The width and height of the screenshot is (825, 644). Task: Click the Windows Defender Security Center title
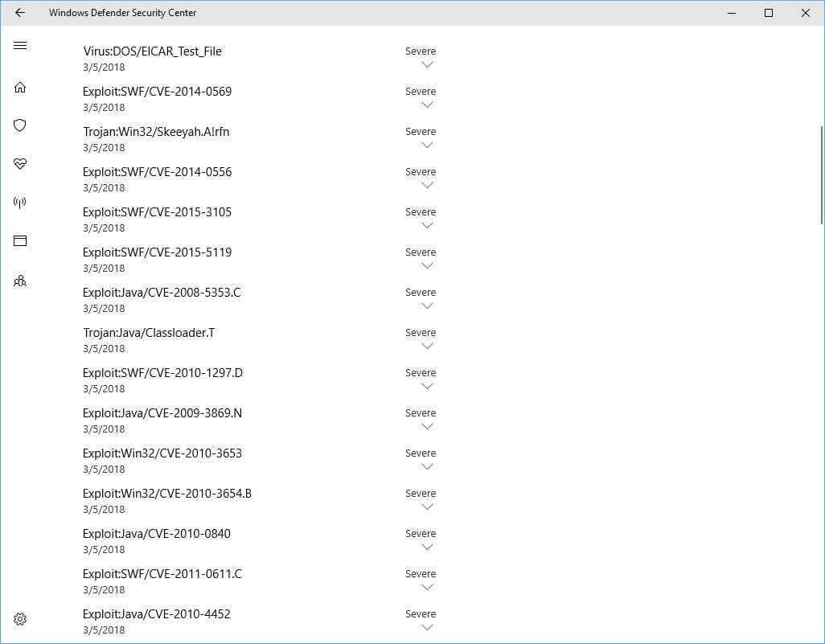[x=122, y=13]
